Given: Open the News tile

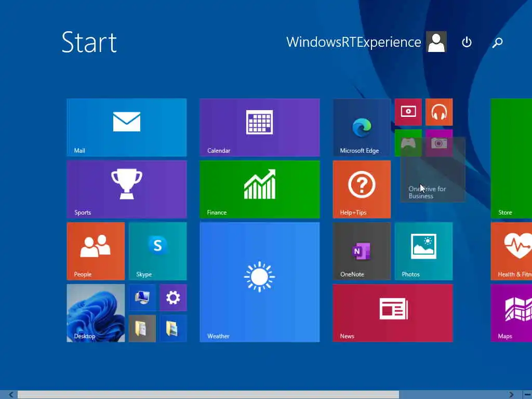Looking at the screenshot, I should coord(393,313).
